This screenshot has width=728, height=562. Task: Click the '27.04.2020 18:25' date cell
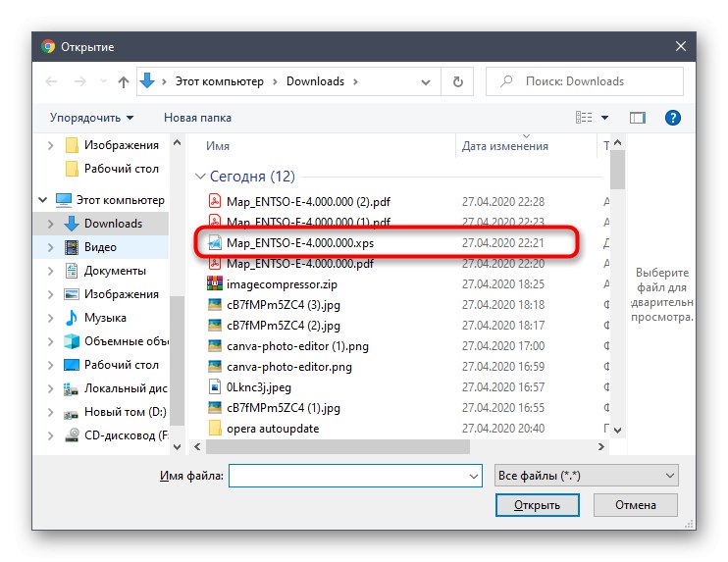[502, 284]
